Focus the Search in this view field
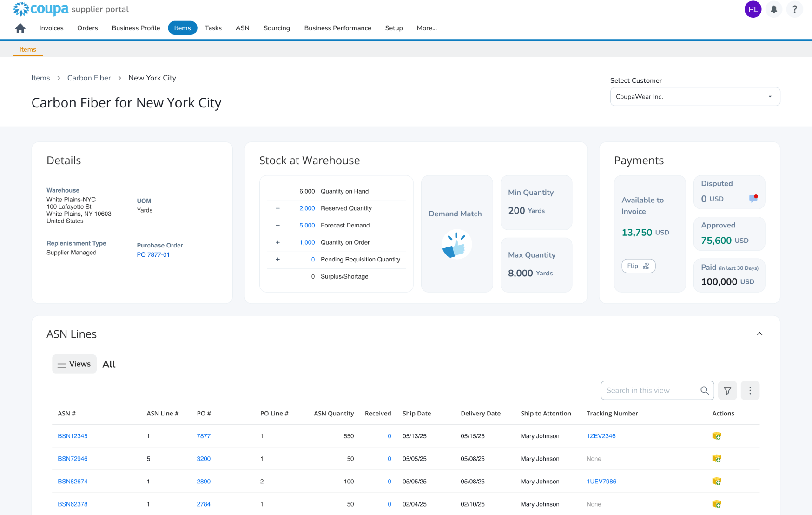The width and height of the screenshot is (812, 515). point(650,391)
